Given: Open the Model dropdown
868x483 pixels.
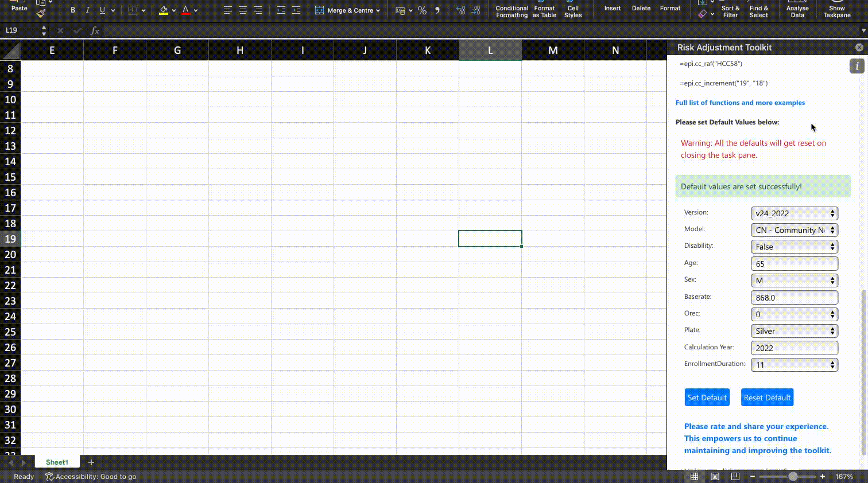Looking at the screenshot, I should [x=795, y=230].
